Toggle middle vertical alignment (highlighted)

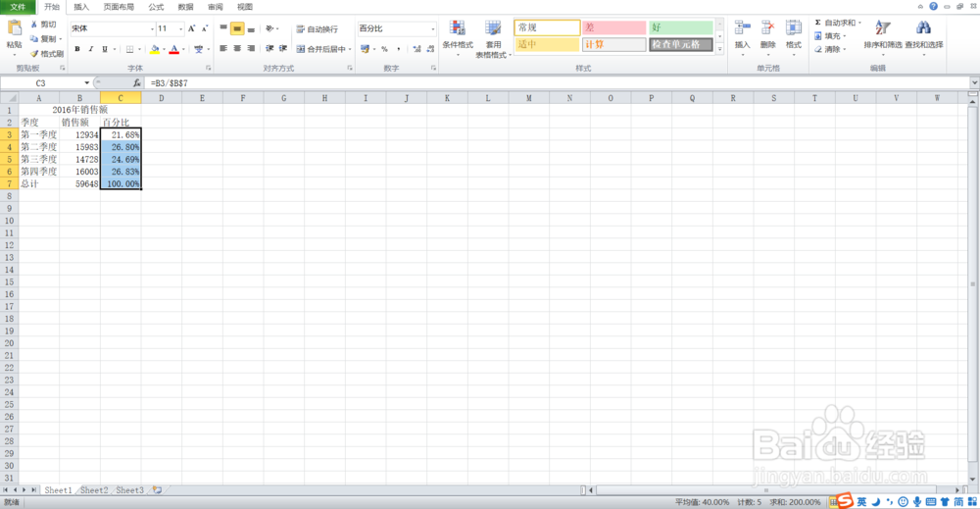pyautogui.click(x=237, y=28)
